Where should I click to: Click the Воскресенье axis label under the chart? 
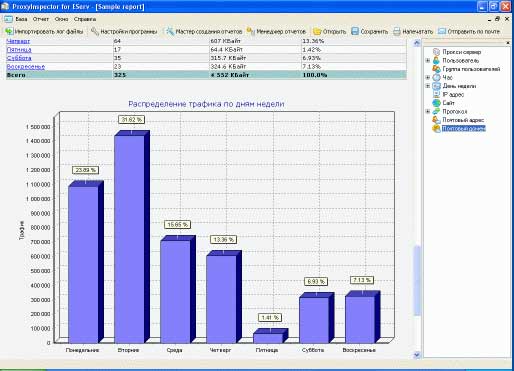point(359,350)
